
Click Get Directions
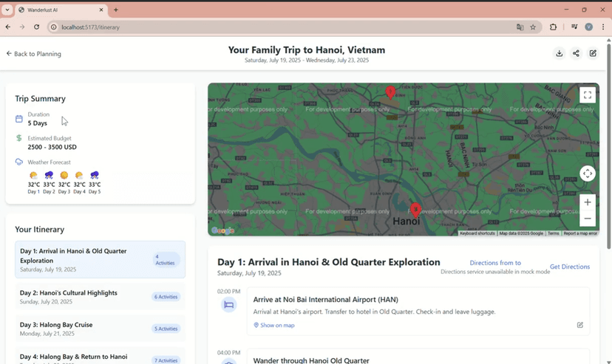tap(569, 267)
